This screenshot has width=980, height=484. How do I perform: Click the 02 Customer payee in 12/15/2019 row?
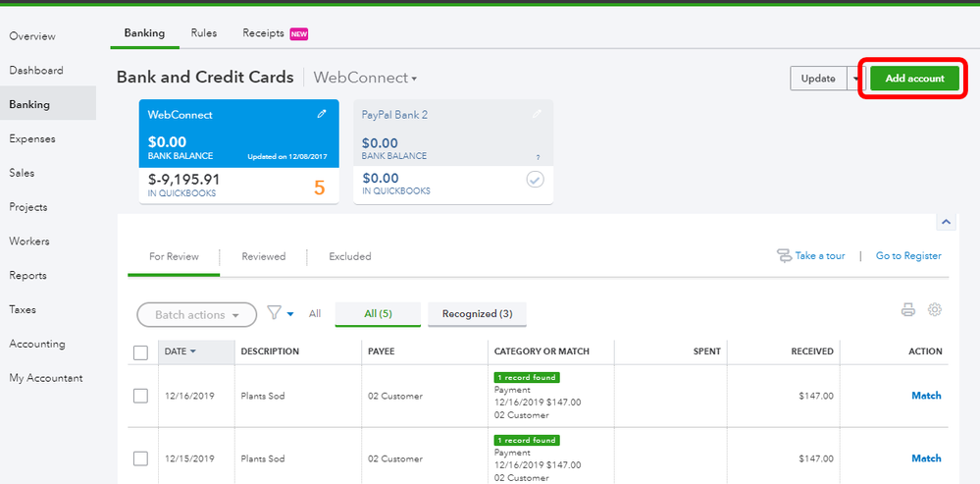[x=395, y=458]
